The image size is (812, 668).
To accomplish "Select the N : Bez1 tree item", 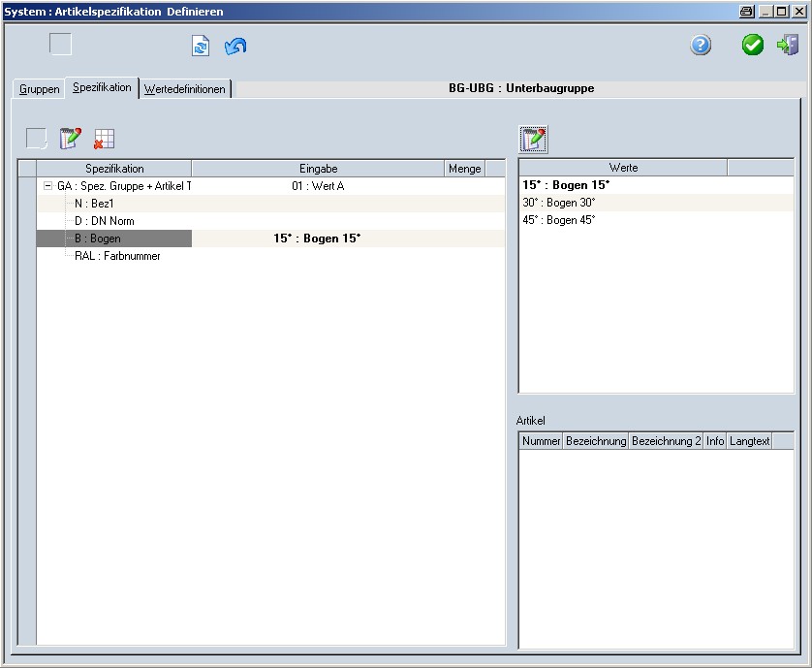I will coord(94,204).
